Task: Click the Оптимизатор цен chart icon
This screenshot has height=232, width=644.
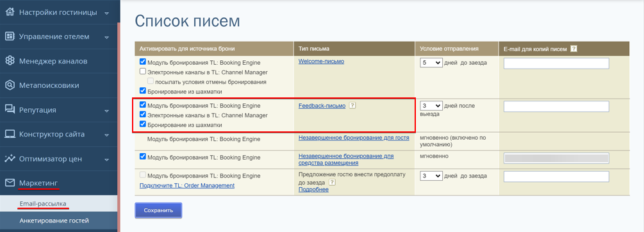Action: pos(10,158)
